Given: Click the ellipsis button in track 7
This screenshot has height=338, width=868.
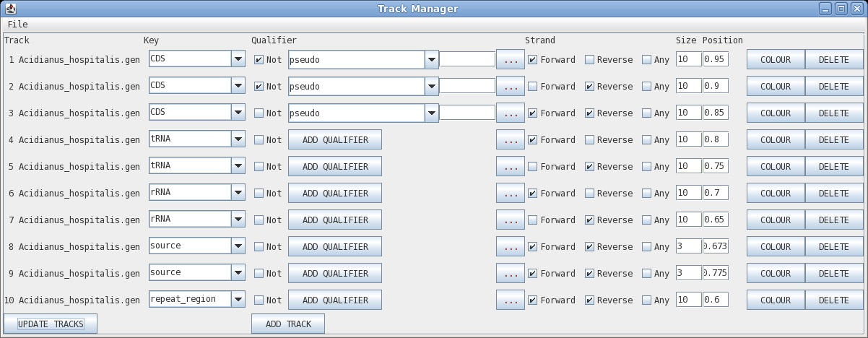Looking at the screenshot, I should coord(510,220).
